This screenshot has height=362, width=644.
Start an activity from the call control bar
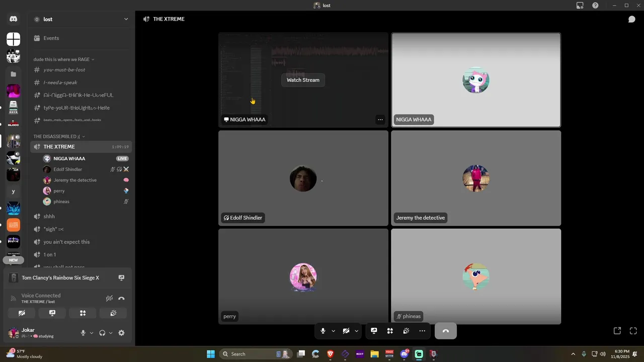390,331
